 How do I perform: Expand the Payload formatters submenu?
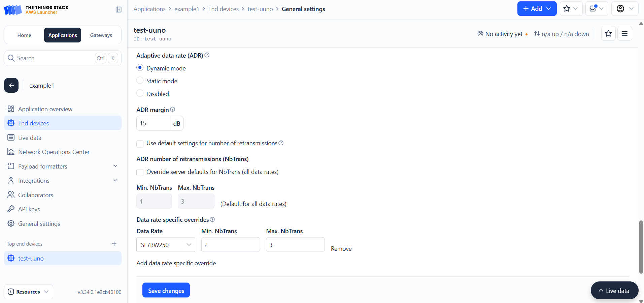point(115,166)
